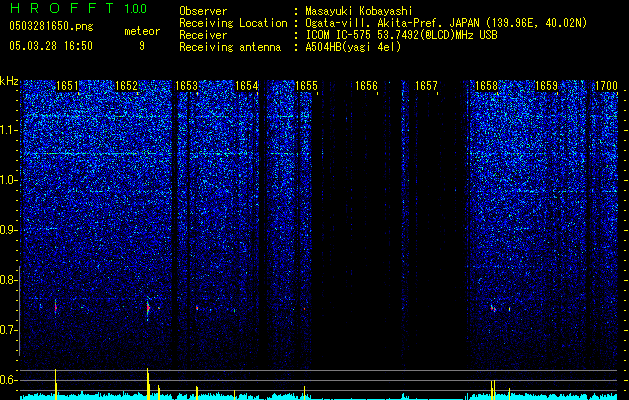Select antenna value A504HB(yagi 4el)
629x400 pixels.
point(353,47)
